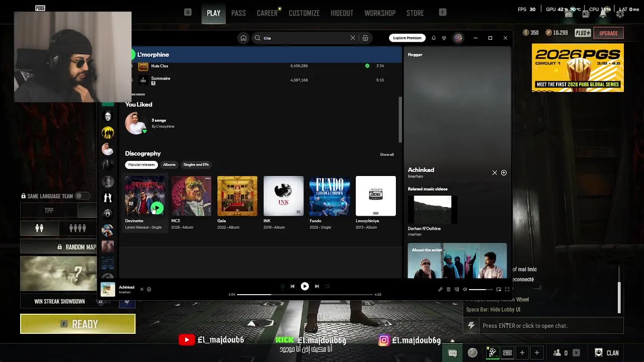Open Gala album cover

pyautogui.click(x=237, y=196)
